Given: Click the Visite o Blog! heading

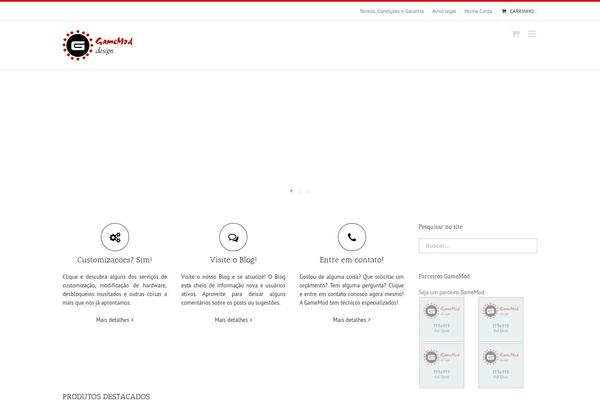Looking at the screenshot, I should click(233, 260).
